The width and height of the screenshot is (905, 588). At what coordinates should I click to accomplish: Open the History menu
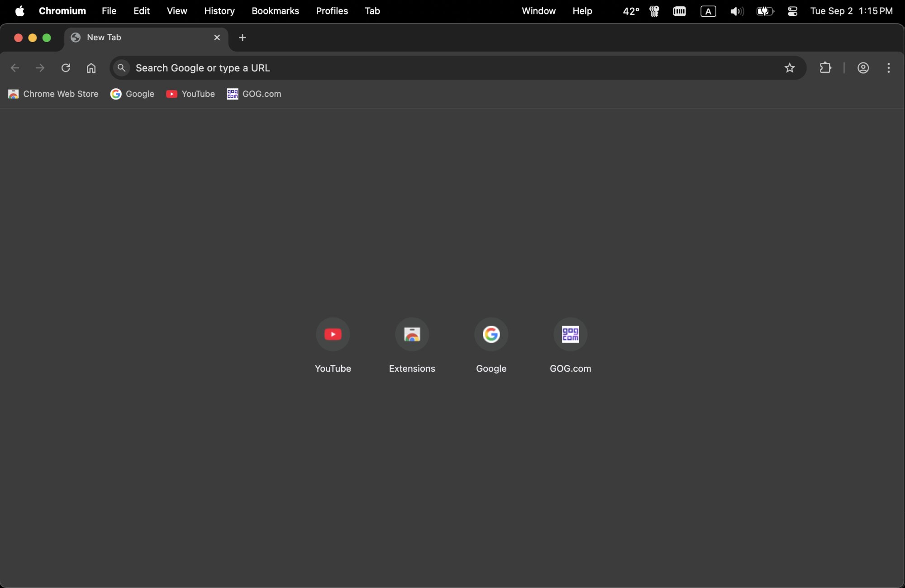pos(219,11)
